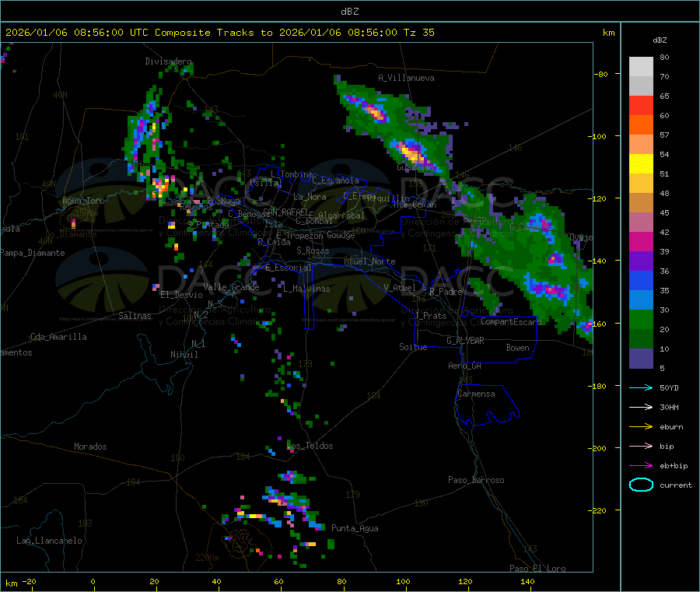
Task: Click the cyan 'current' ellipse legend icon
Action: (x=641, y=485)
